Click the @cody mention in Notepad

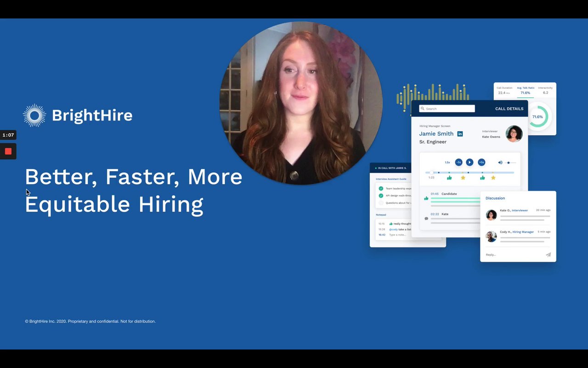pos(394,229)
